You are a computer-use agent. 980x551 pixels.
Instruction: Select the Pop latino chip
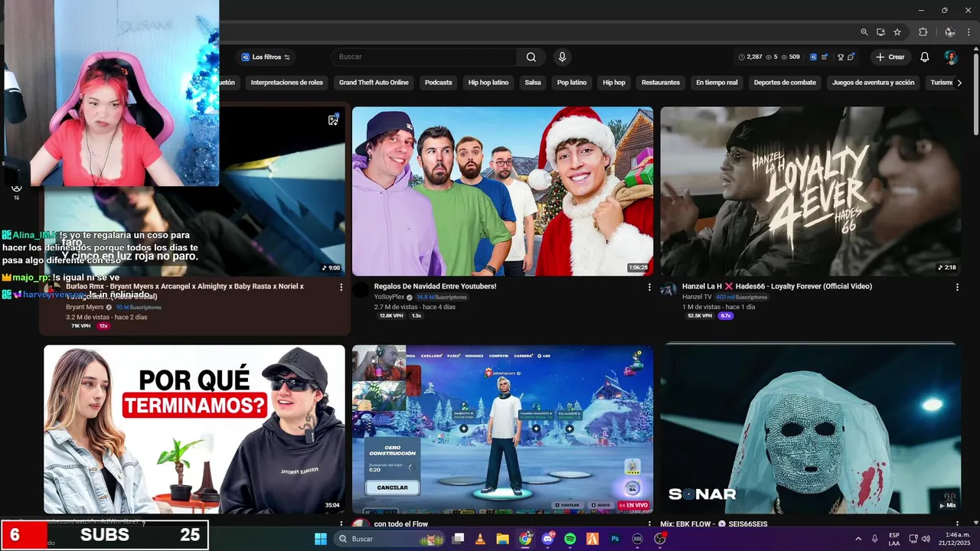[572, 83]
